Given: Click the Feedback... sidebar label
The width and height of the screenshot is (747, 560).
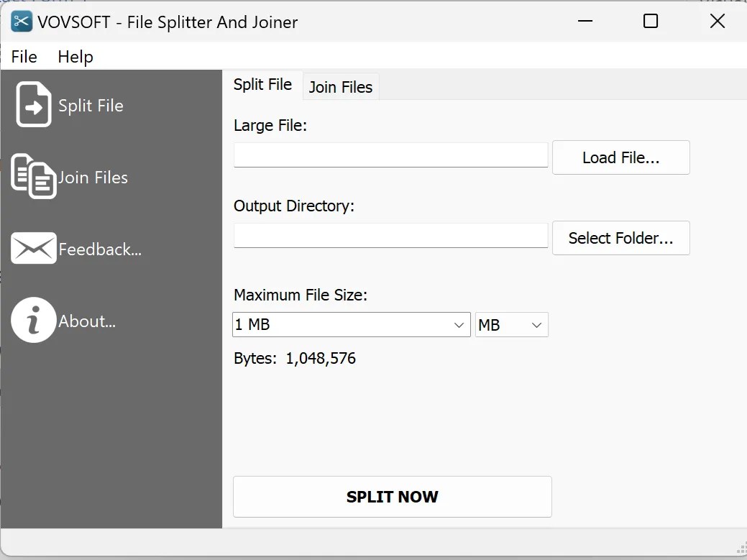Looking at the screenshot, I should point(99,249).
